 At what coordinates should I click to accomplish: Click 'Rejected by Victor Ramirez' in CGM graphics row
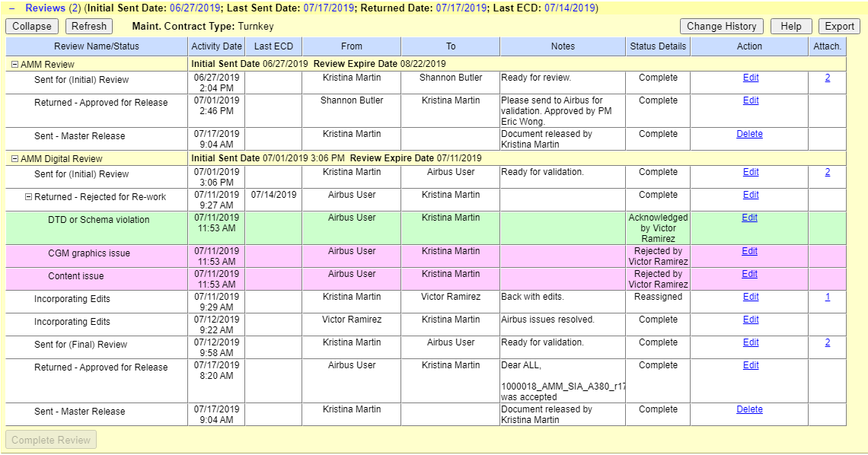[658, 256]
